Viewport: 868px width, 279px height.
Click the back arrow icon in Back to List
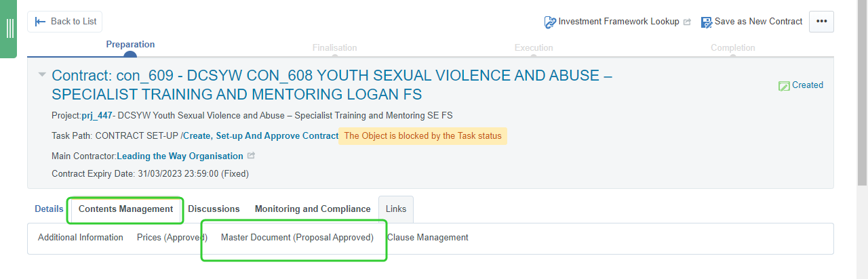pyautogui.click(x=41, y=22)
